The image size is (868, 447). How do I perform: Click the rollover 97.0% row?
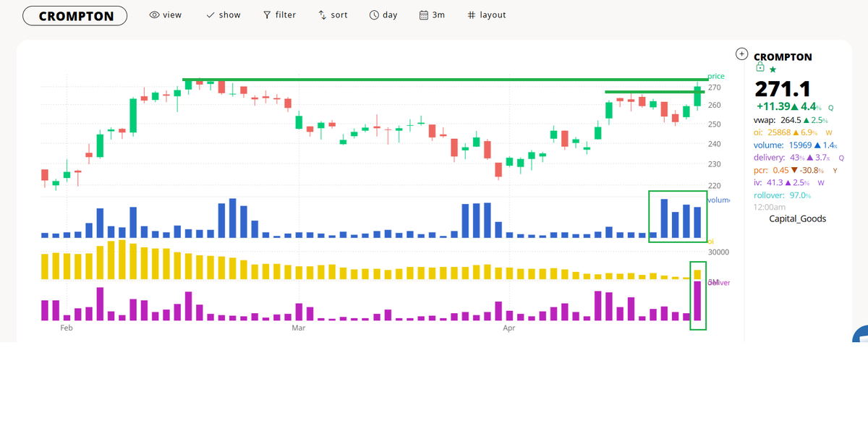coord(783,195)
